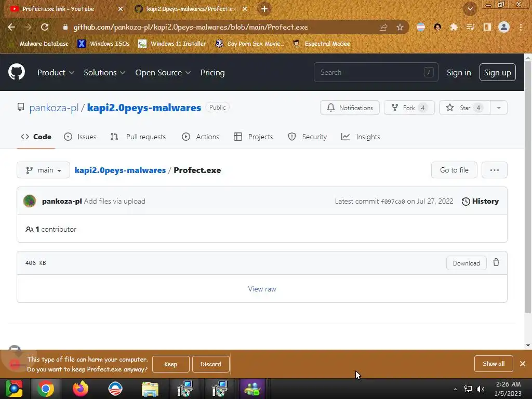Bookmark this page with star icon
Screen dimensions: 532x399
coord(400,27)
